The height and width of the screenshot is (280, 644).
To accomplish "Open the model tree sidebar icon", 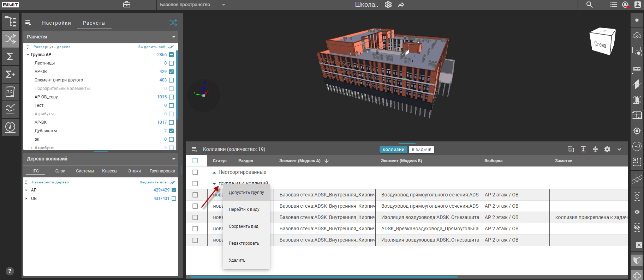I will pyautogui.click(x=10, y=22).
